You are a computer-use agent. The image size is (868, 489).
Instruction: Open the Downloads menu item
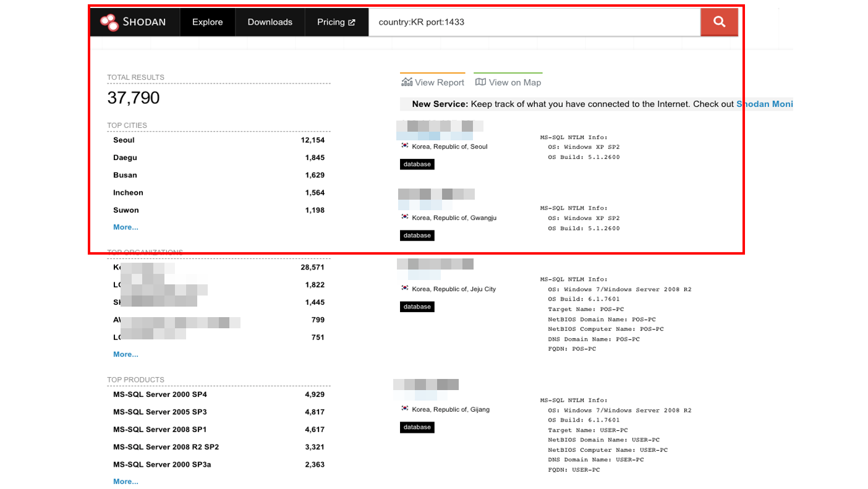(x=270, y=22)
